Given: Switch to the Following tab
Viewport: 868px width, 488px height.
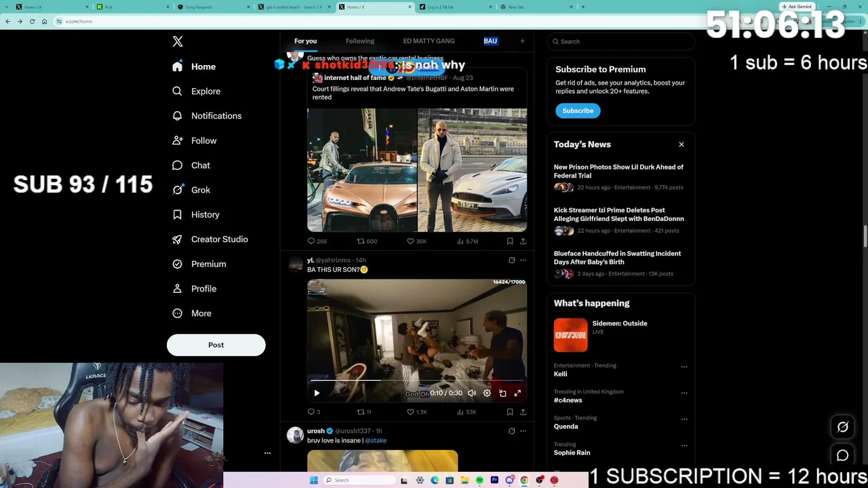Looking at the screenshot, I should point(360,41).
